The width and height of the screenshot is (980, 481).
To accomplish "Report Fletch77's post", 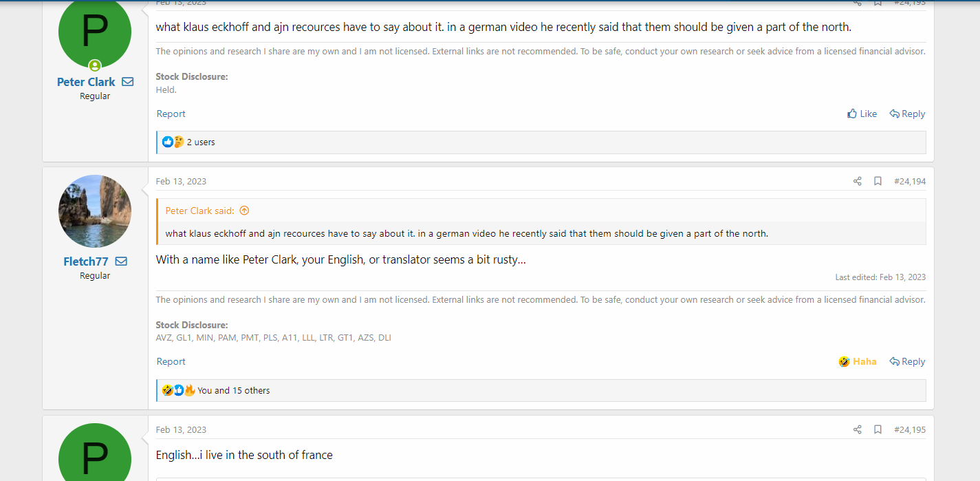I will [x=171, y=361].
